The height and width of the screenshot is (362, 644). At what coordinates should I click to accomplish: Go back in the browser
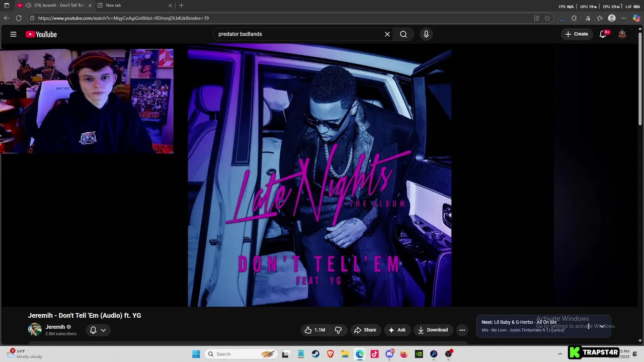7,18
